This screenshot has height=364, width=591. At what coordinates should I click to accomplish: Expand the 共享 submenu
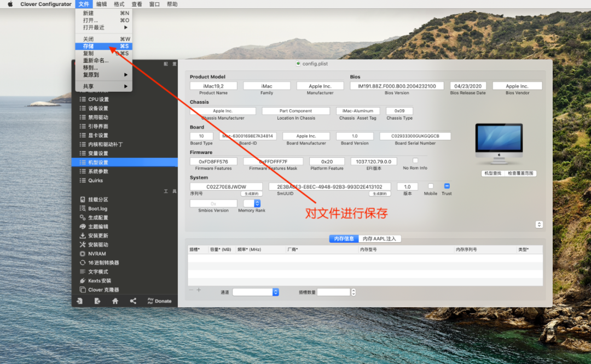point(104,86)
